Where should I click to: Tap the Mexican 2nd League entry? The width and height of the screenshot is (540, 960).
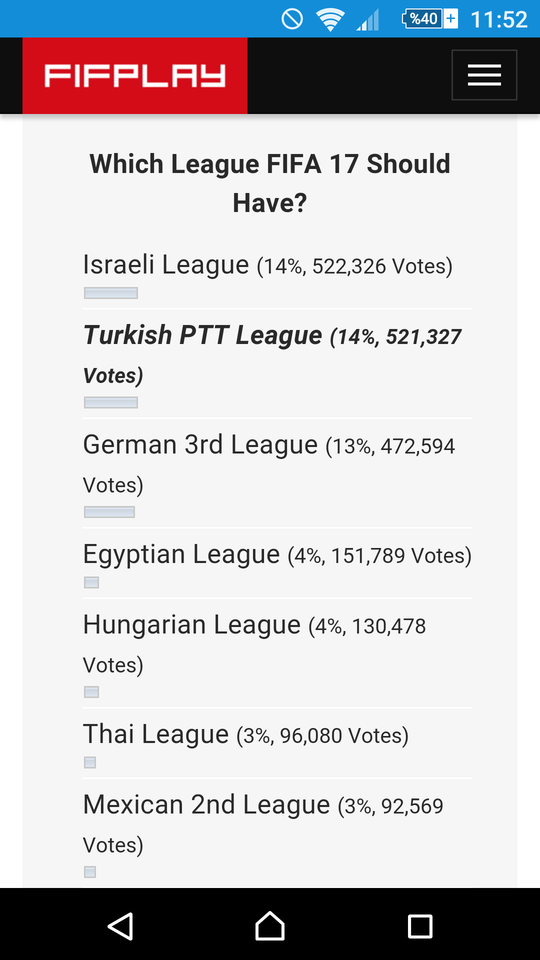tap(263, 825)
